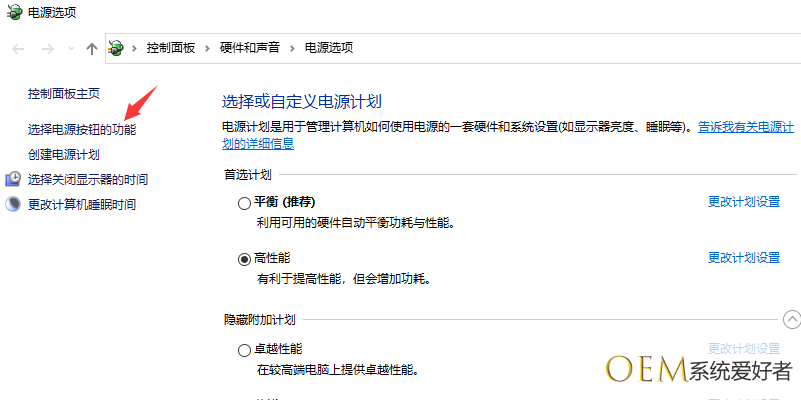Go to 硬件和声音 in the breadcrumb

point(250,48)
